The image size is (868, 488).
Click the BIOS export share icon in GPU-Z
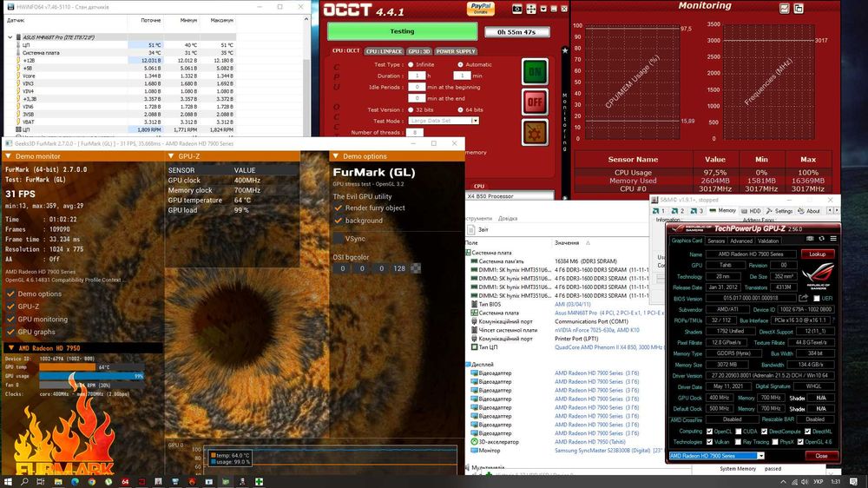coord(803,298)
